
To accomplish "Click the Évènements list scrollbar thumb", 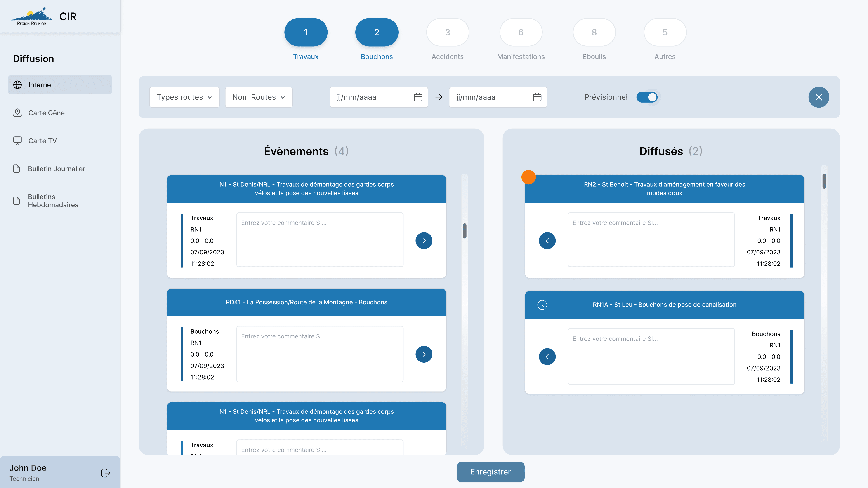I will [465, 231].
